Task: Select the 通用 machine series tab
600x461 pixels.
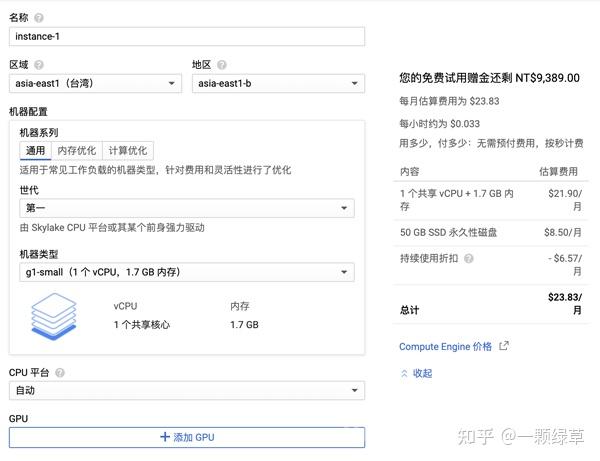Action: click(35, 150)
